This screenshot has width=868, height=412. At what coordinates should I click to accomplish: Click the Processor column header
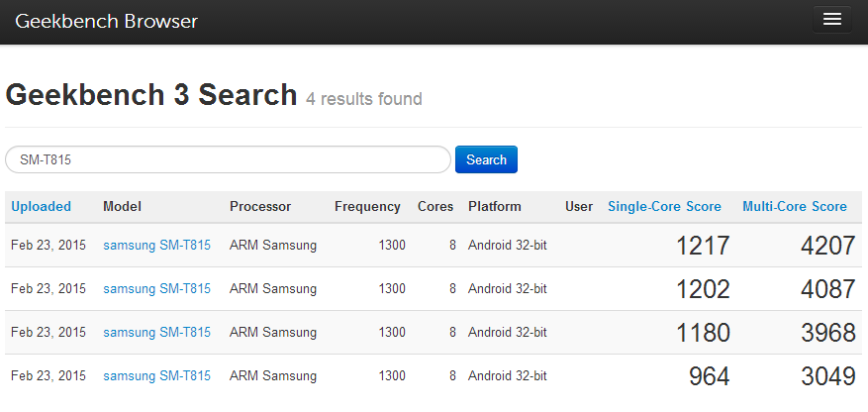tap(260, 207)
